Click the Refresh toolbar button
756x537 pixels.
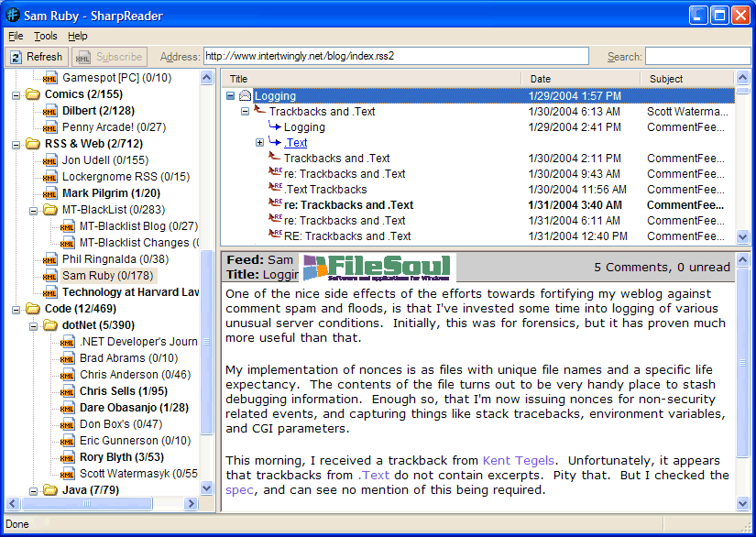point(37,57)
